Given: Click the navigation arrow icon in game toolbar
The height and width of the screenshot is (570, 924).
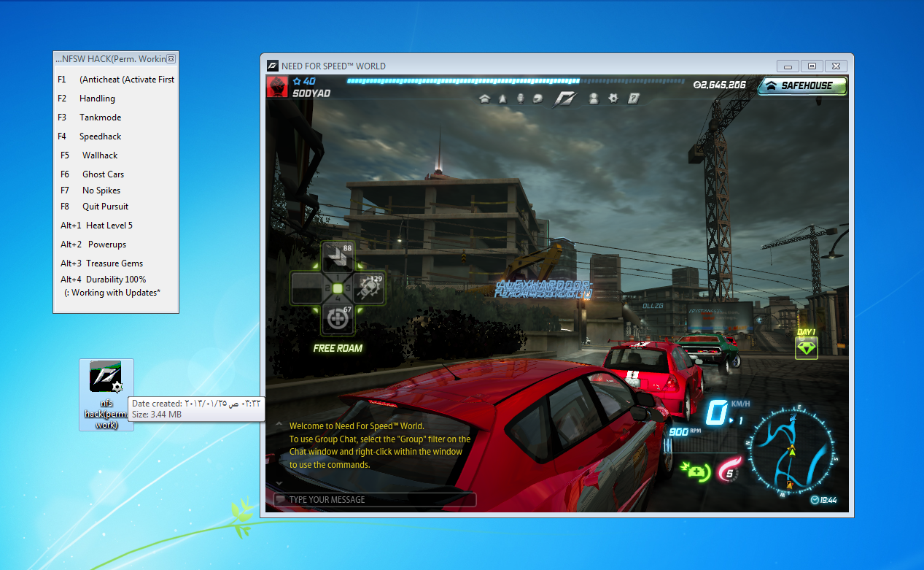Looking at the screenshot, I should tap(502, 99).
